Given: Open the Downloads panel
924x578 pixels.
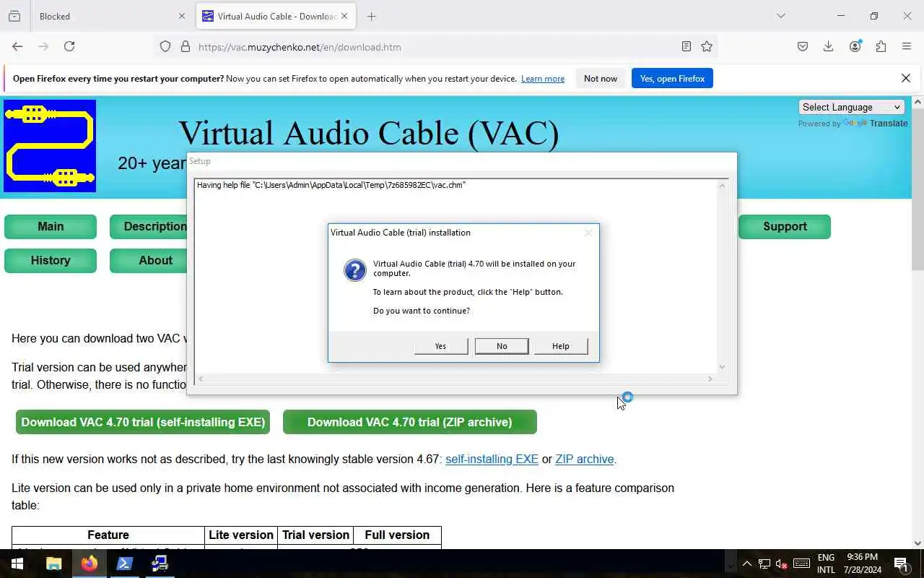Looking at the screenshot, I should pyautogui.click(x=829, y=46).
